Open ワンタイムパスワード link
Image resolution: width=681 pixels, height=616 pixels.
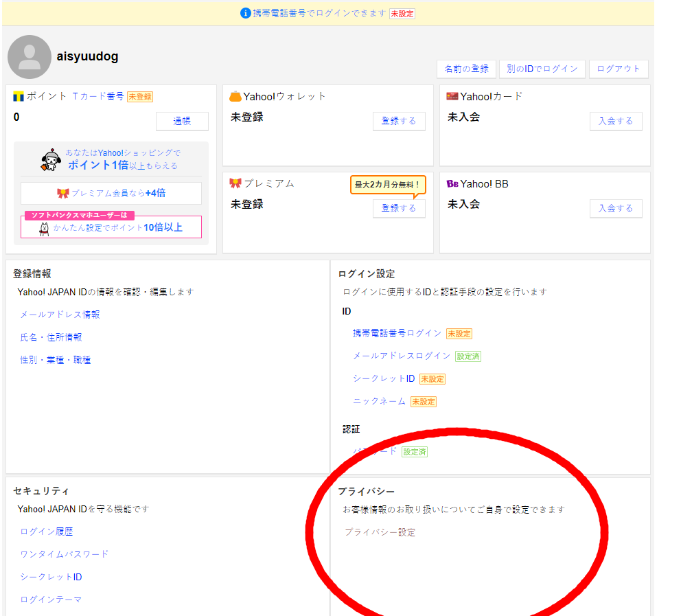point(65,554)
